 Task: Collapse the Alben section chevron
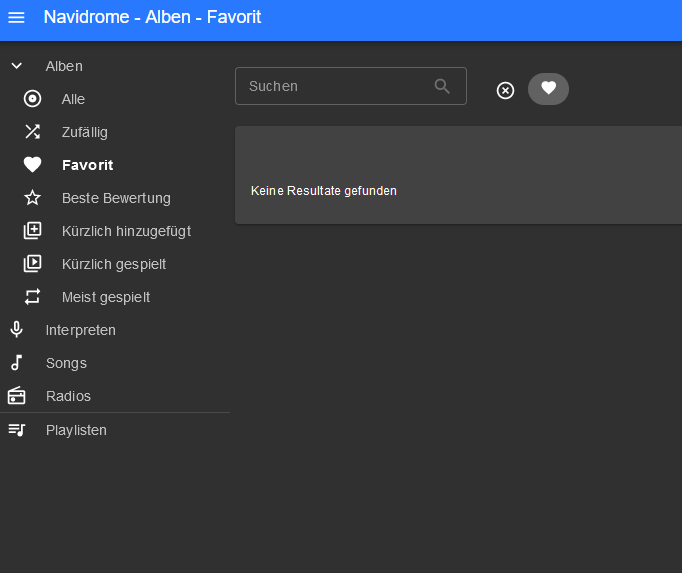(16, 66)
